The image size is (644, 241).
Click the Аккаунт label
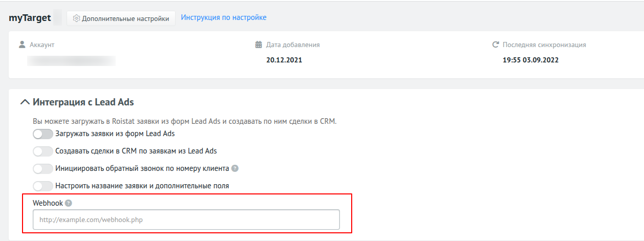pyautogui.click(x=42, y=45)
